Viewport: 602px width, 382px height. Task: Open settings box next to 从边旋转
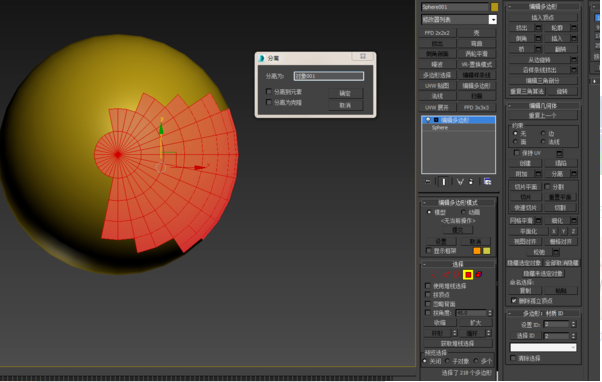(x=574, y=60)
